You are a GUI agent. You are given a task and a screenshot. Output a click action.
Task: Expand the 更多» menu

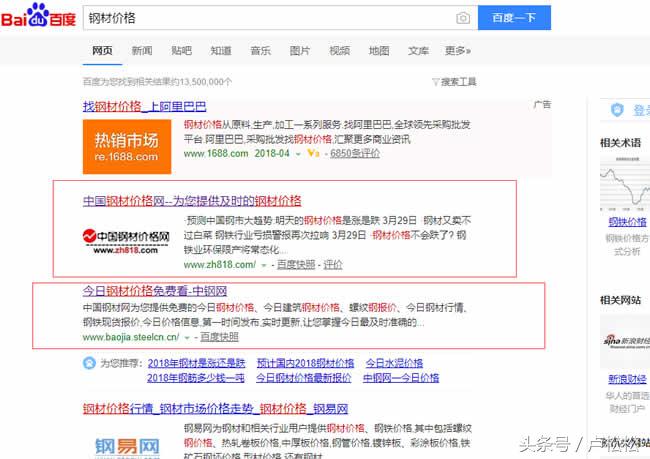pos(458,51)
